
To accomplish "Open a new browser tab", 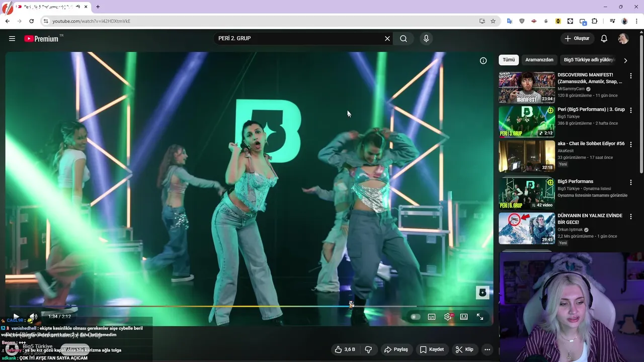I will pos(98,7).
